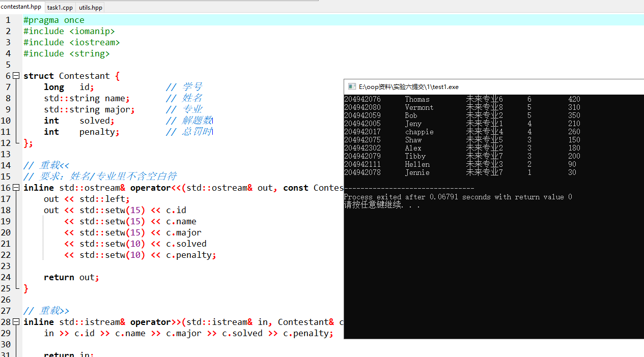Select the active contestant.hpp tab
644x357 pixels.
21,7
